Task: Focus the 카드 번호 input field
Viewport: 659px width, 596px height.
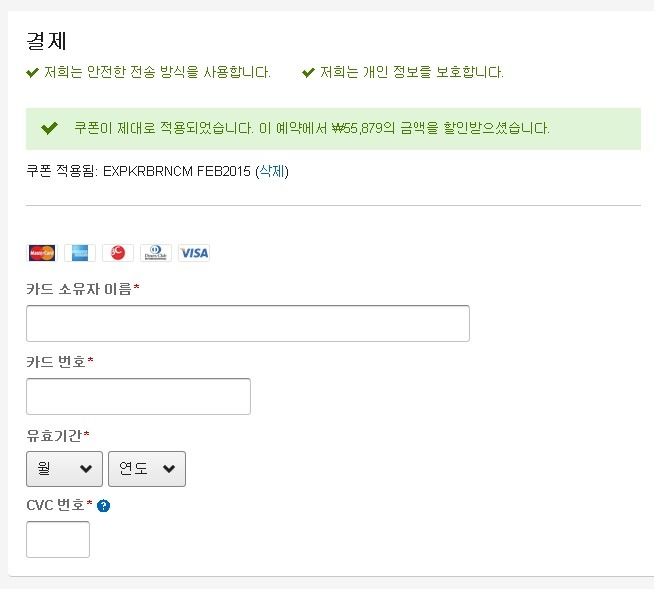Action: [x=138, y=396]
